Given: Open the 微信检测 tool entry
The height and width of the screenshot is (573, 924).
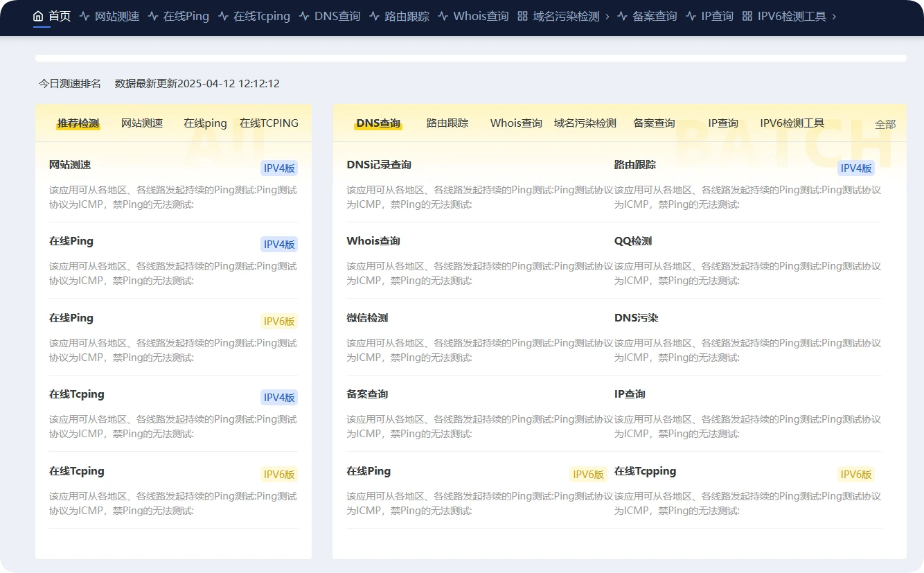Looking at the screenshot, I should (367, 318).
